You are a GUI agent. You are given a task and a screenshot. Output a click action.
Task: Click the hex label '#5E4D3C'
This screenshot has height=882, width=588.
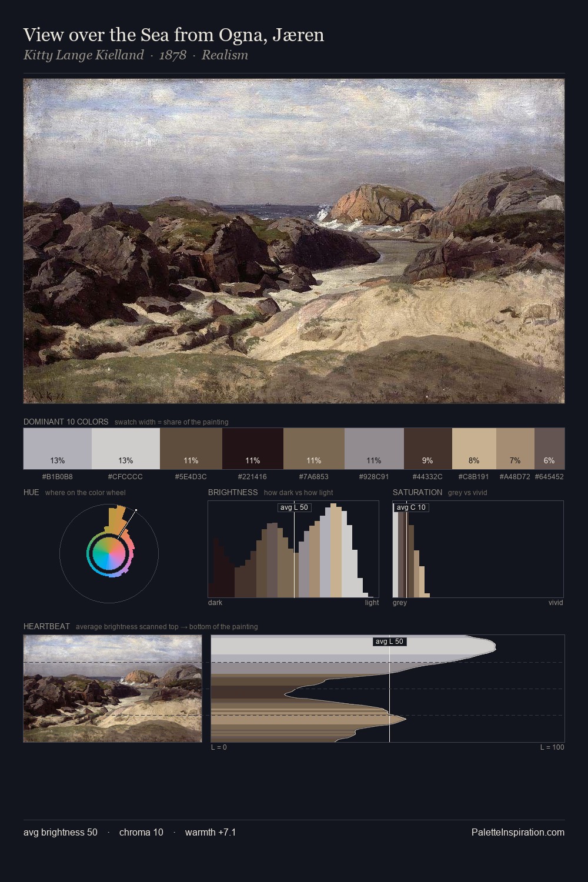191,477
